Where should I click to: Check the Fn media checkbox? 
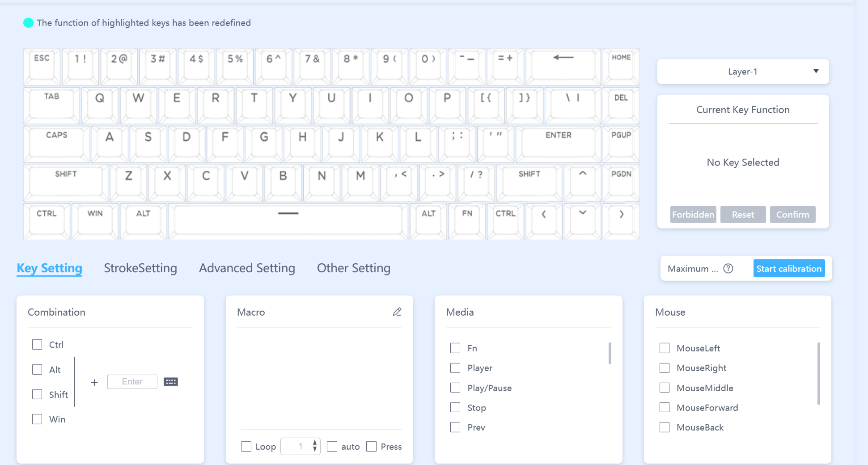pyautogui.click(x=455, y=348)
